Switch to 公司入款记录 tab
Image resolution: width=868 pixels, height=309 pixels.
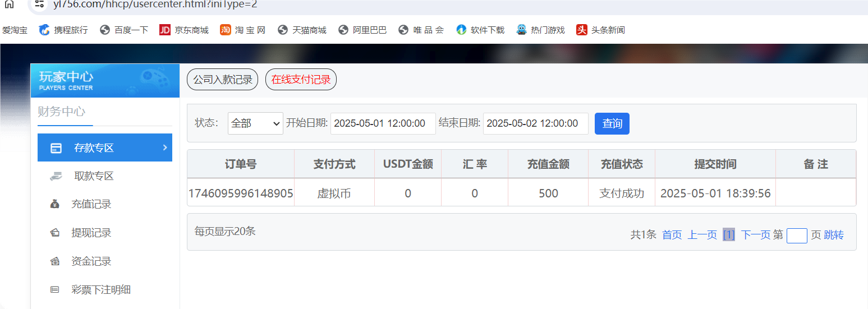[x=223, y=80]
